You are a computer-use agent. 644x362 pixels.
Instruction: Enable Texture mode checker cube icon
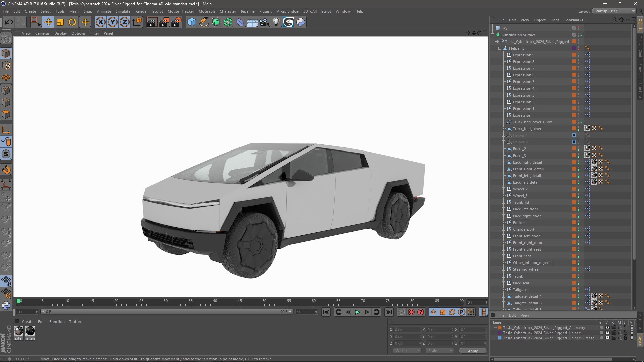tap(6, 66)
